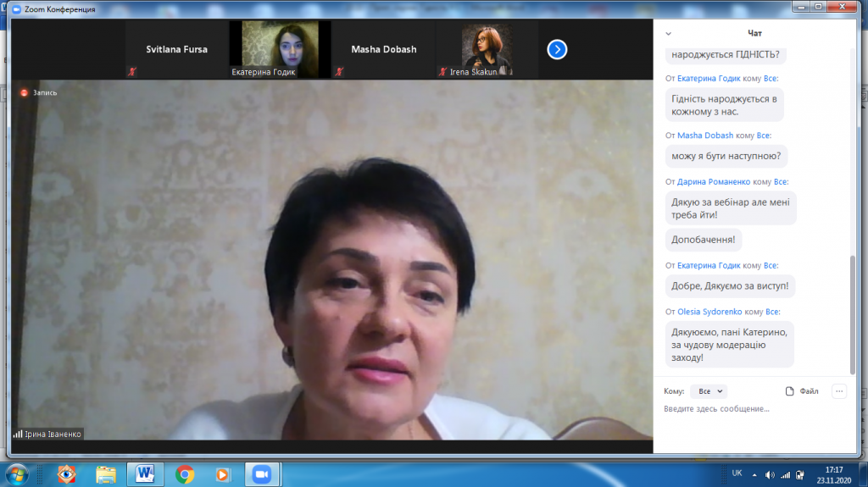Viewport: 868px width, 487px height.
Task: Select message 'Добре, Дякуємо за виступ!'
Action: 730,286
